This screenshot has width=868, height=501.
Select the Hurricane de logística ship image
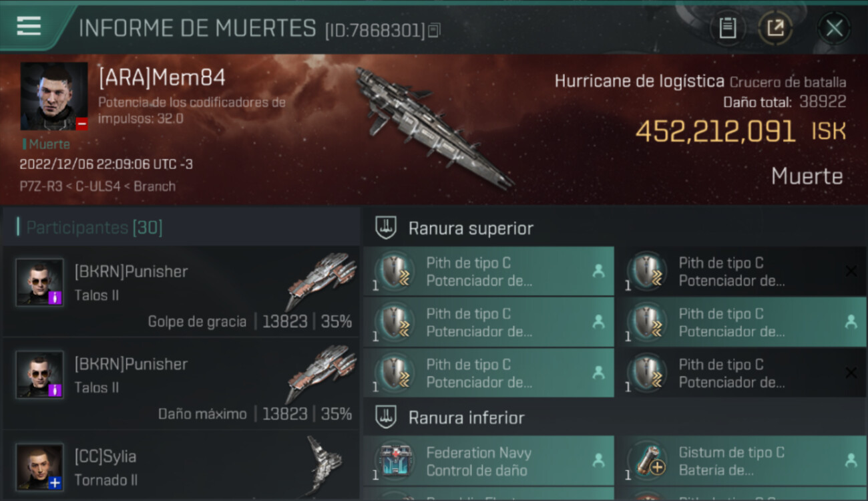pyautogui.click(x=434, y=127)
